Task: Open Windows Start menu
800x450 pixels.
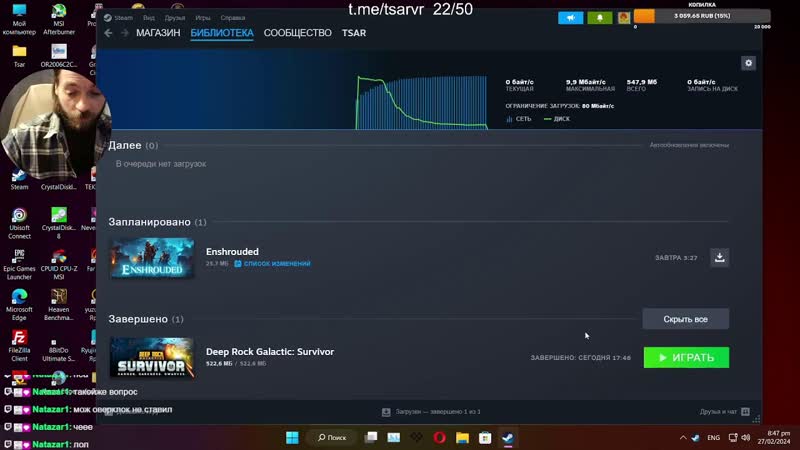Action: point(292,437)
